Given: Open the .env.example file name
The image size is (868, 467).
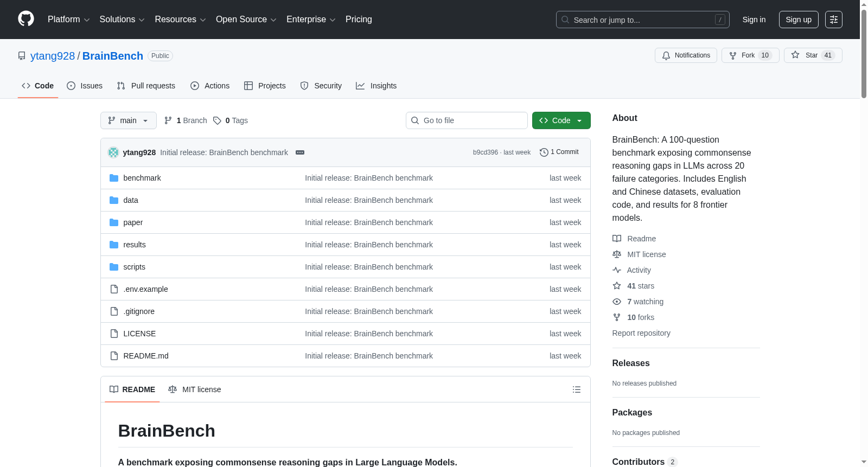Looking at the screenshot, I should [x=145, y=289].
